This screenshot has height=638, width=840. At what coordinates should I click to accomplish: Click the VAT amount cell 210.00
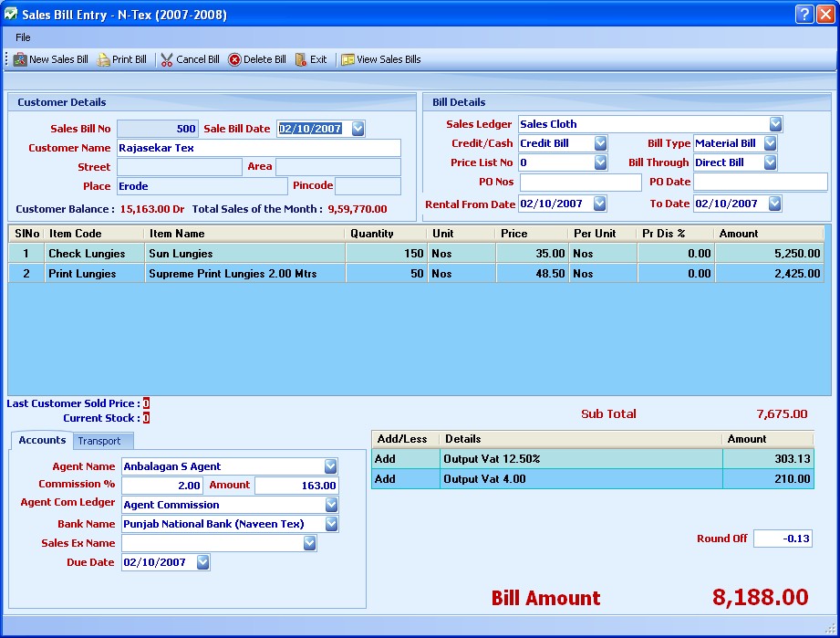tap(768, 479)
